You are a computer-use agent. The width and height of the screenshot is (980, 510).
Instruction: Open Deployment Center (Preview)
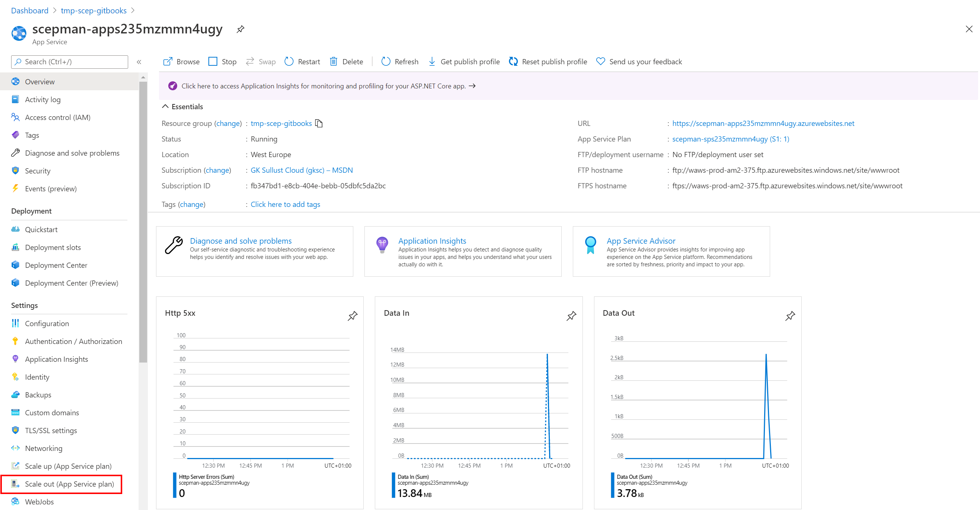point(69,283)
